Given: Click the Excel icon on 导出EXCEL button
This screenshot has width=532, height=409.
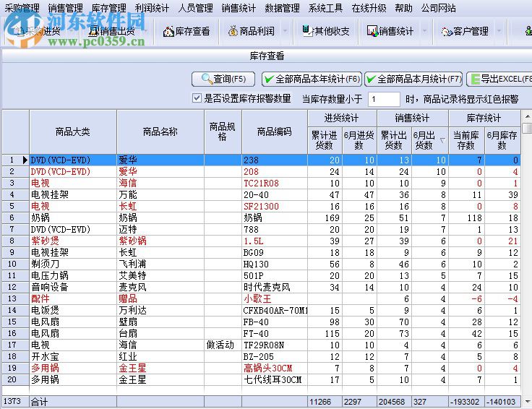Looking at the screenshot, I should click(x=476, y=79).
